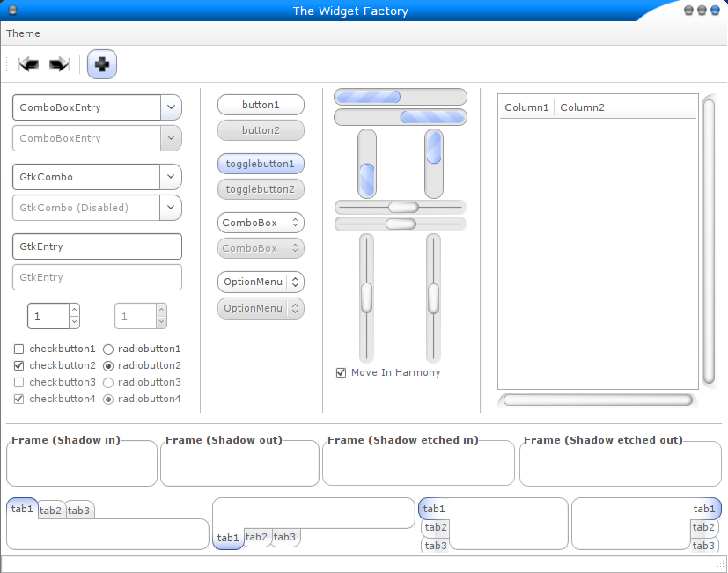The width and height of the screenshot is (728, 573).
Task: Select tab1 in right-tabbed notebook
Action: [x=704, y=509]
